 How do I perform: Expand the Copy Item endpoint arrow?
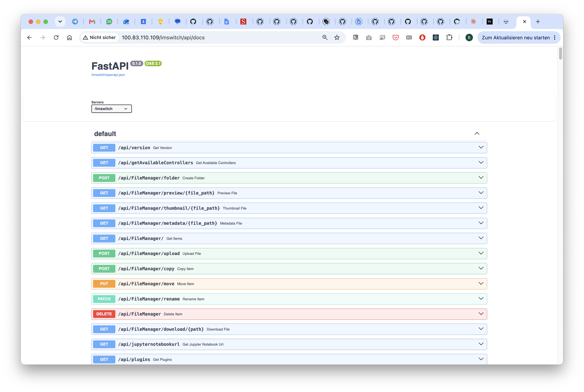(481, 268)
